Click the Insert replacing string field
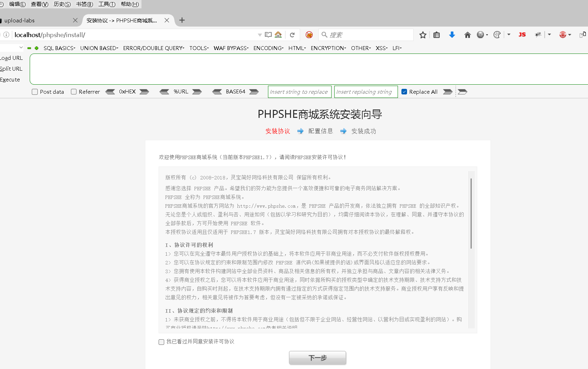This screenshot has width=588, height=369. click(x=366, y=92)
